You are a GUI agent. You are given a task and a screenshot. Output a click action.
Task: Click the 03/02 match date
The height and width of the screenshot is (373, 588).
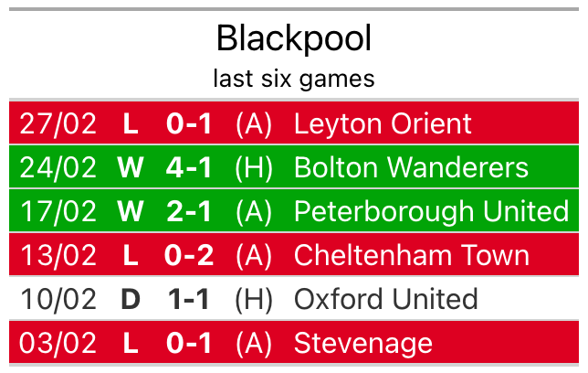pyautogui.click(x=58, y=343)
